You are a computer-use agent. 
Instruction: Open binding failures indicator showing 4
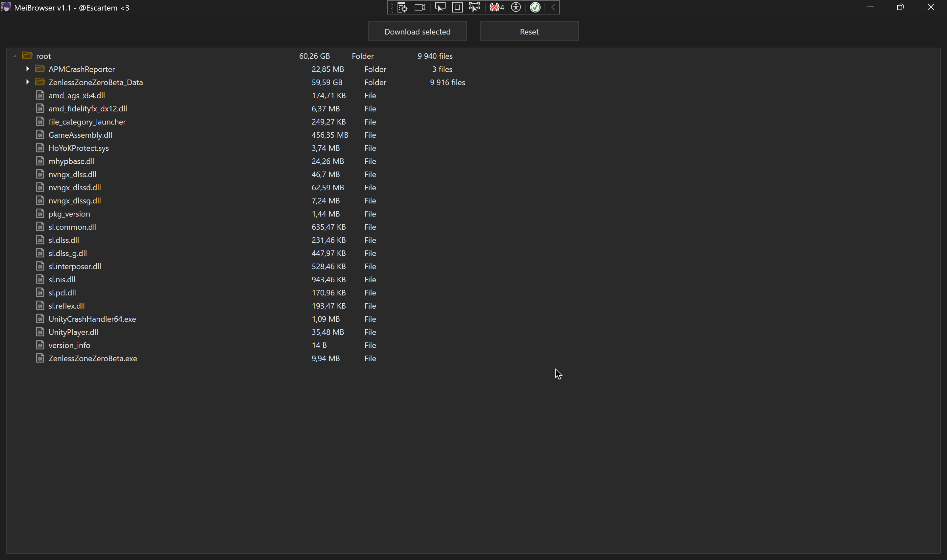pos(496,8)
